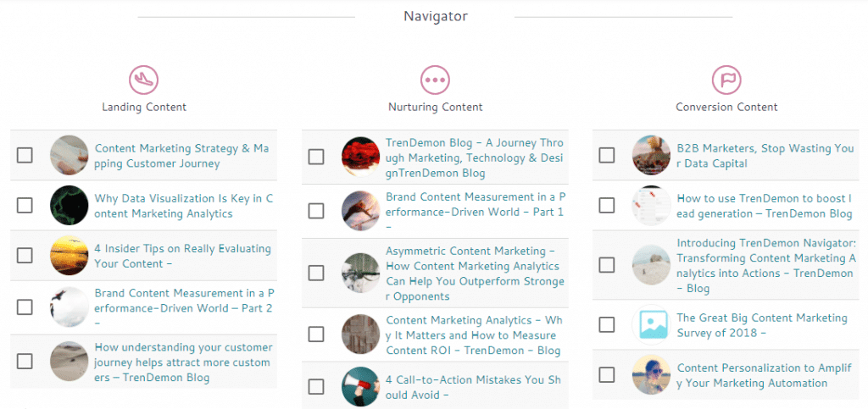Click the Conversion Content flag icon
868x409 pixels.
click(x=726, y=80)
